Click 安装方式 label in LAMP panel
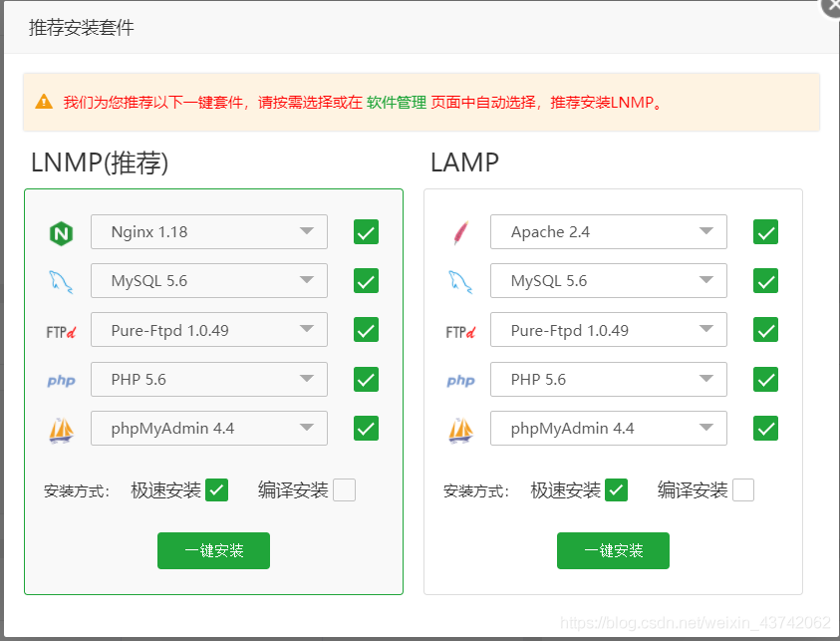 476,490
